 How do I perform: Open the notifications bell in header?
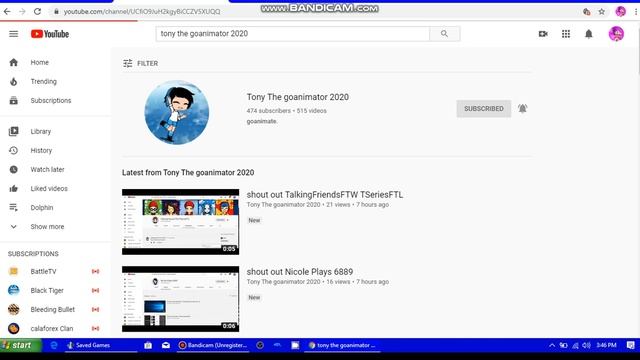(589, 34)
